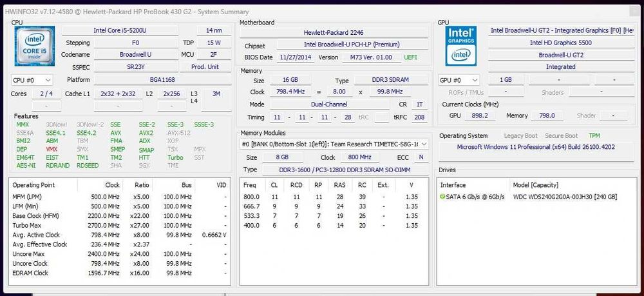Click the BIOS Version M73 Ver. 01.00
The height and width of the screenshot is (296, 644).
[x=372, y=57]
